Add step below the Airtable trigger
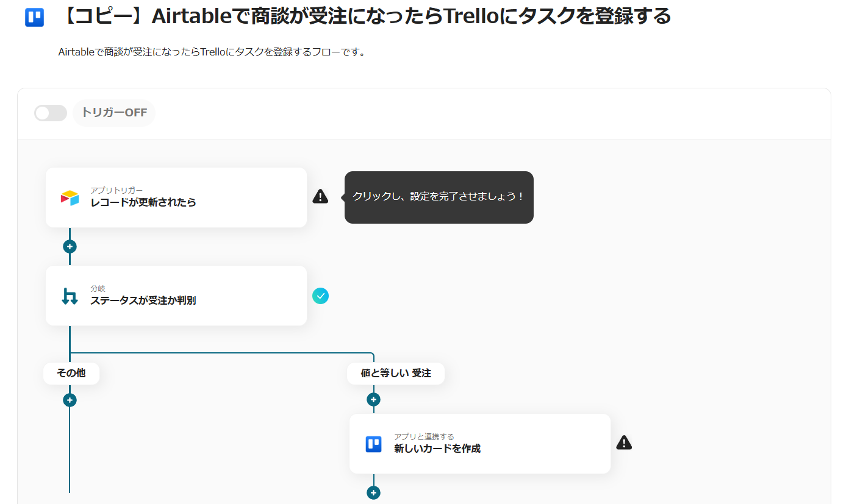Image resolution: width=849 pixels, height=504 pixels. click(70, 247)
